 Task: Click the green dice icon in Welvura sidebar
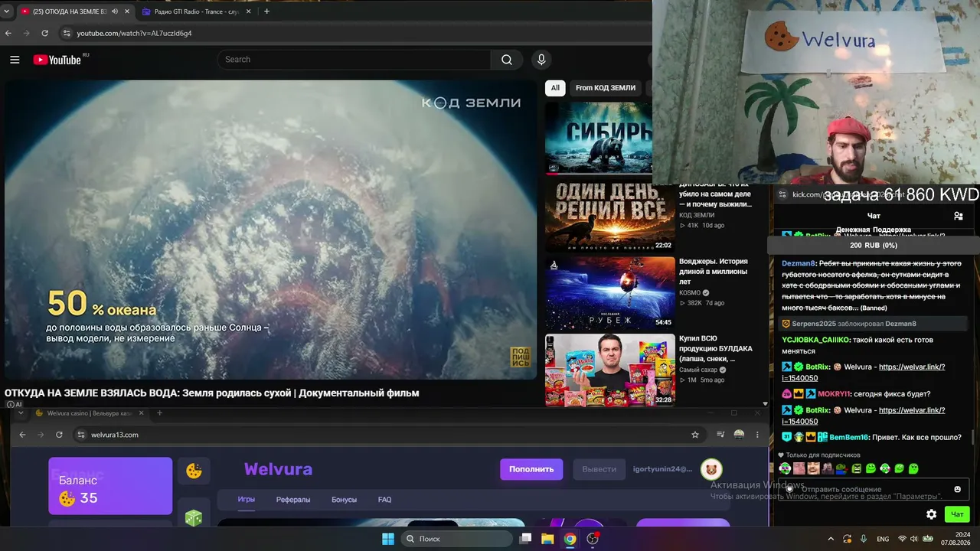click(194, 517)
